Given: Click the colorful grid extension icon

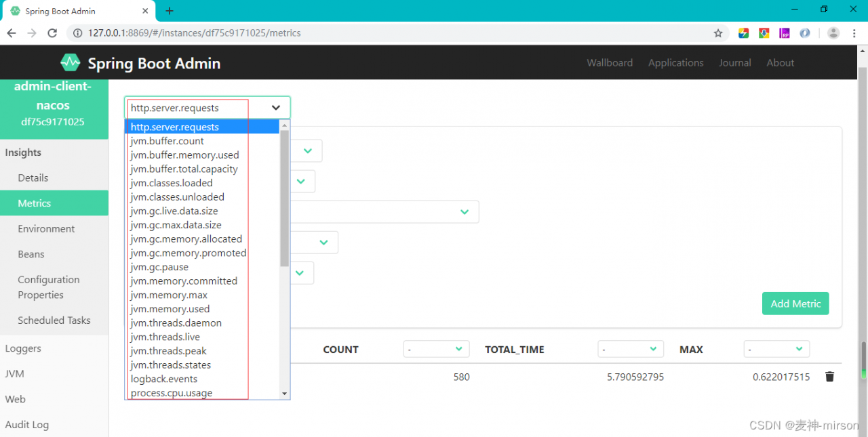Looking at the screenshot, I should pyautogui.click(x=744, y=33).
